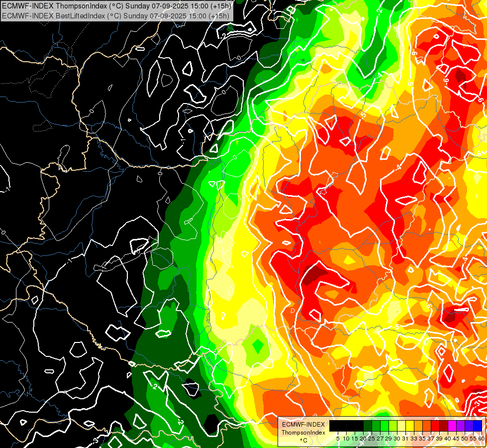Click the legend tick value 39

439,439
